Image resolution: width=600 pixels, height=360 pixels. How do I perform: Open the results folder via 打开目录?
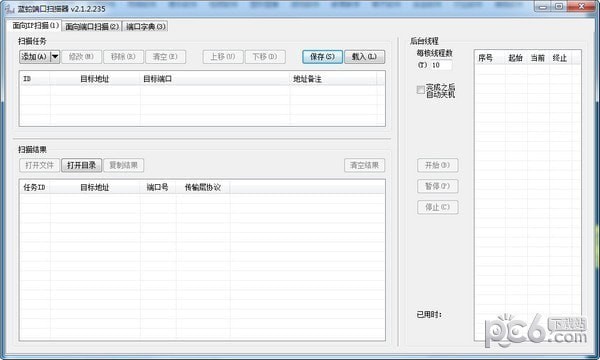[x=82, y=165]
